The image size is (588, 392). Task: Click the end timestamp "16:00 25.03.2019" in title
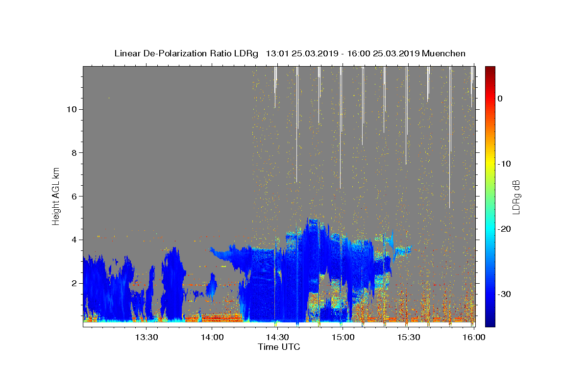tap(383, 53)
